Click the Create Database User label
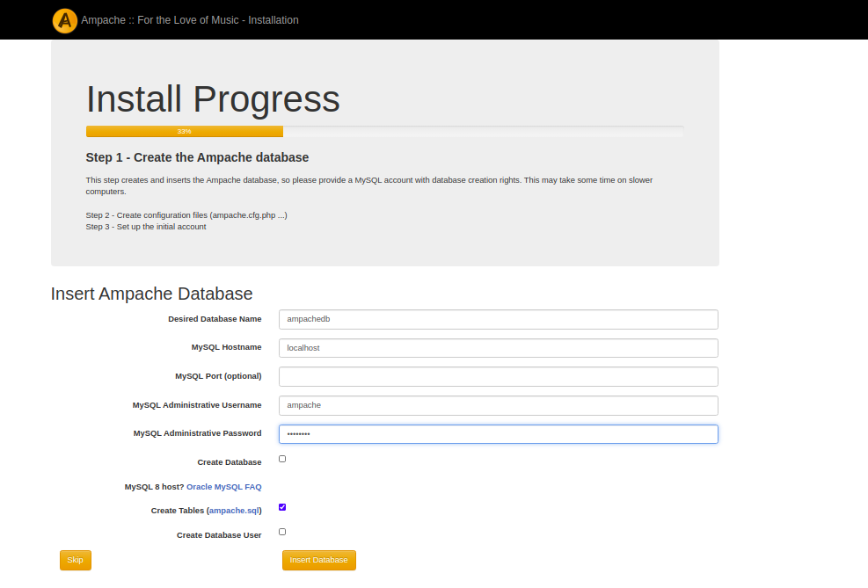The height and width of the screenshot is (588, 868). click(x=219, y=535)
